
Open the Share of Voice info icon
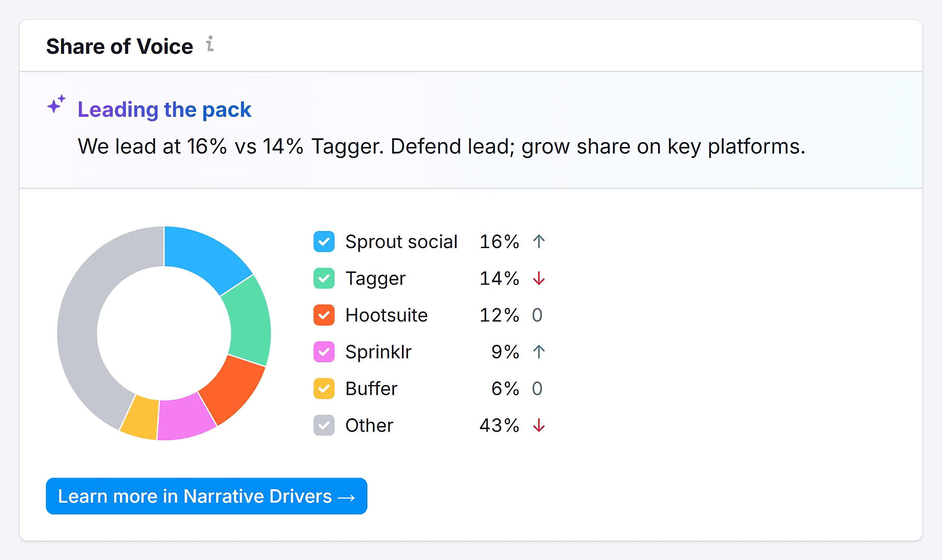click(210, 44)
